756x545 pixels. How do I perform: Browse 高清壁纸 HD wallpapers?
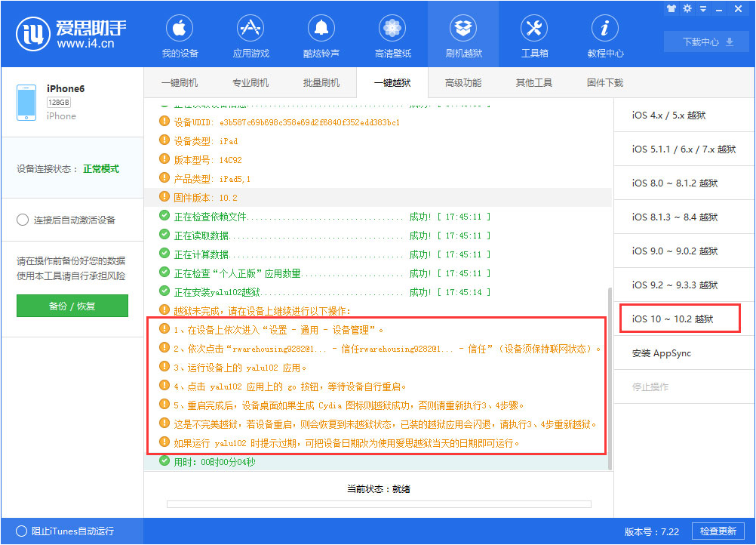click(x=392, y=34)
